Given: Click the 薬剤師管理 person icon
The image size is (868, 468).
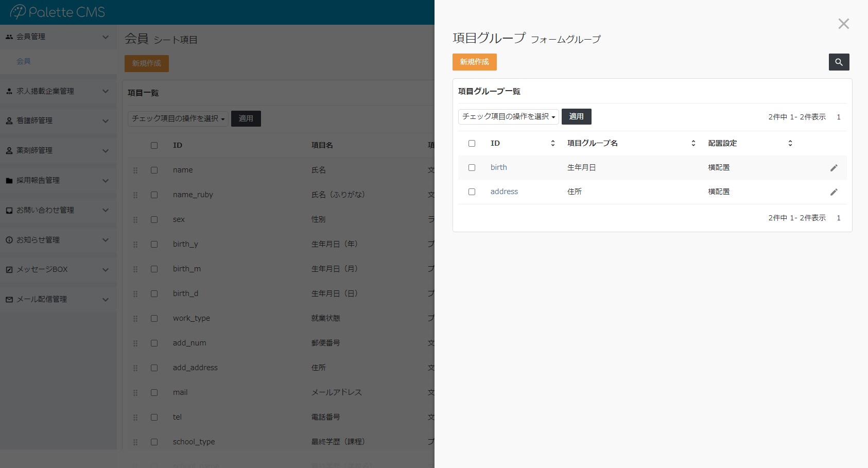Looking at the screenshot, I should [9, 150].
